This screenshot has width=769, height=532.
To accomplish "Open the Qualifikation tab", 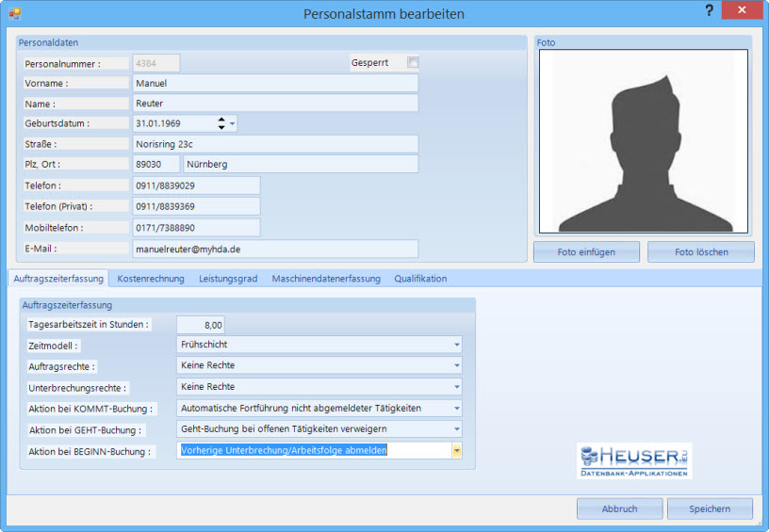I will click(x=420, y=279).
